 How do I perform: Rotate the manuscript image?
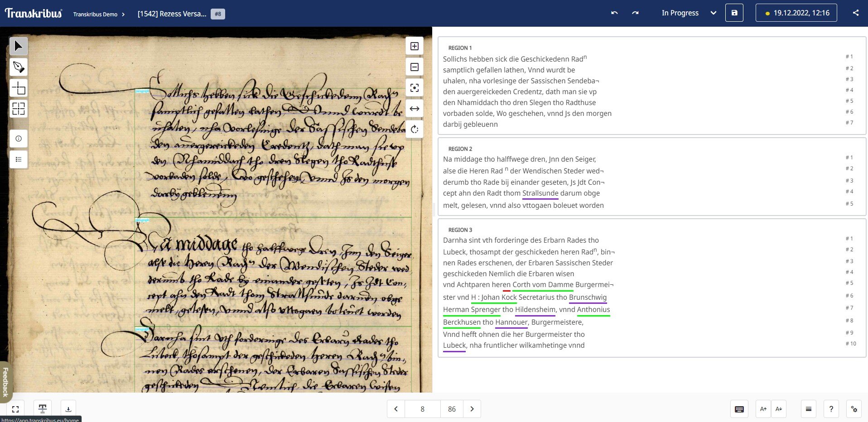pos(414,129)
